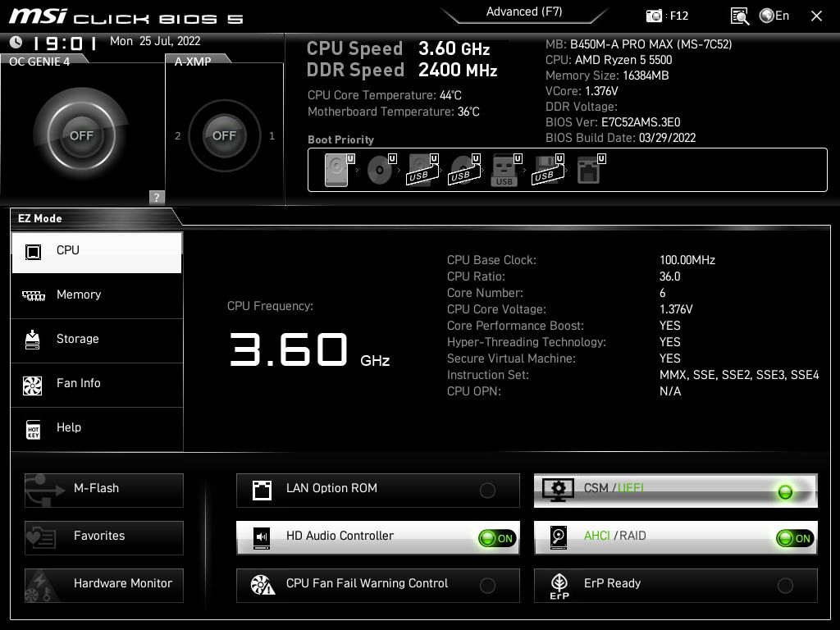840x630 pixels.
Task: Open the Memory tab in sidebar
Action: 97,295
